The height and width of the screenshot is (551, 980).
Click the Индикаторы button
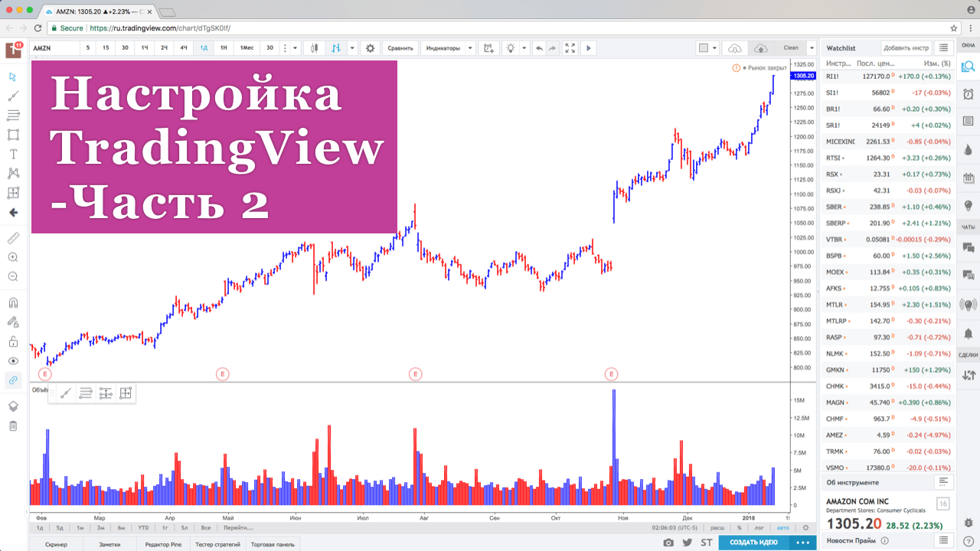[x=443, y=47]
